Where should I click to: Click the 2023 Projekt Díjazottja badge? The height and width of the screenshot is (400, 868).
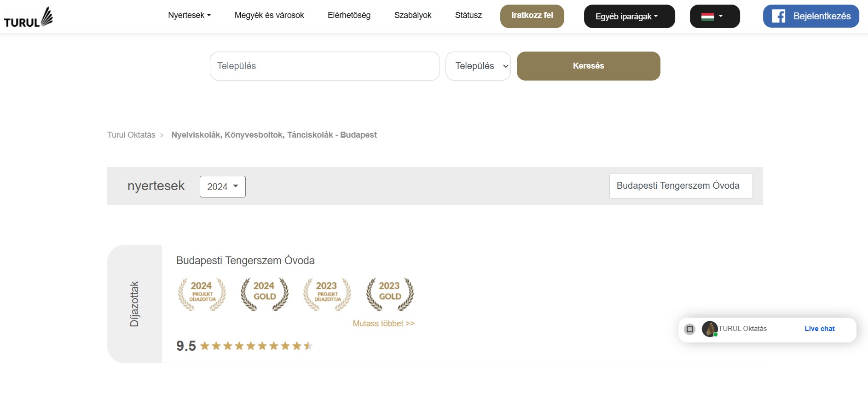tap(327, 294)
